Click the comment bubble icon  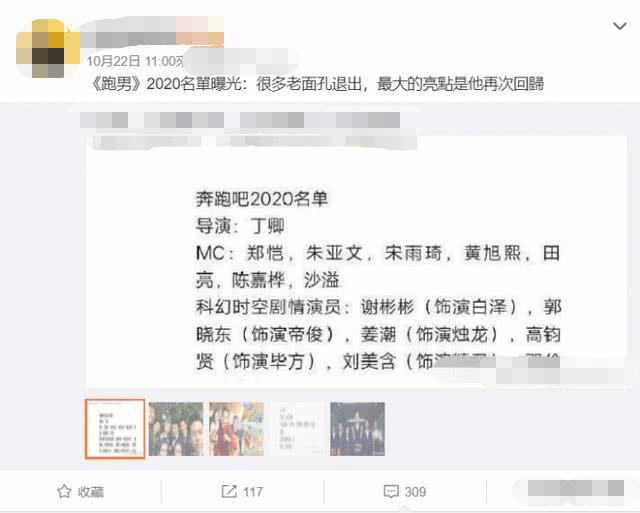tap(391, 491)
